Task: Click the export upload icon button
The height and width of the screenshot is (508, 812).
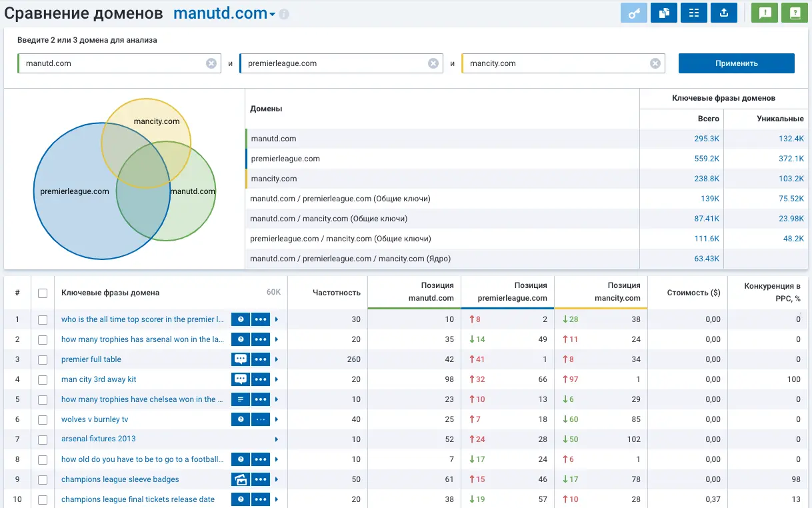Action: (x=724, y=13)
